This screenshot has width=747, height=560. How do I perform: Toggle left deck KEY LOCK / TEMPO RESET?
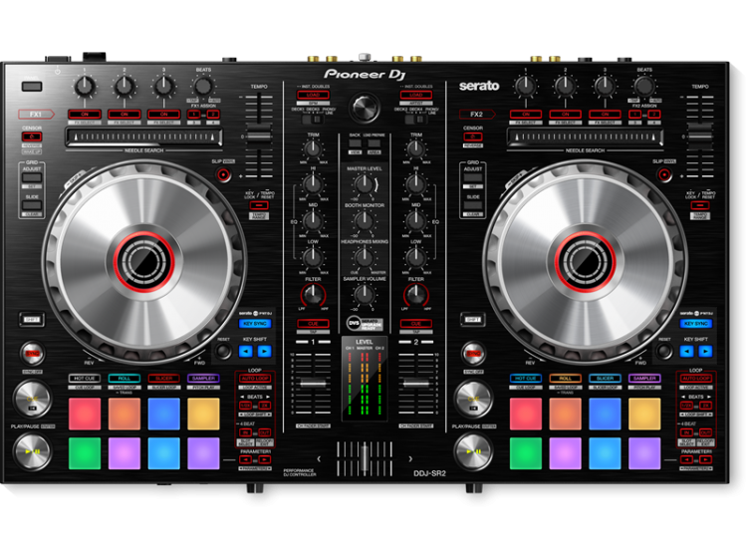click(259, 205)
